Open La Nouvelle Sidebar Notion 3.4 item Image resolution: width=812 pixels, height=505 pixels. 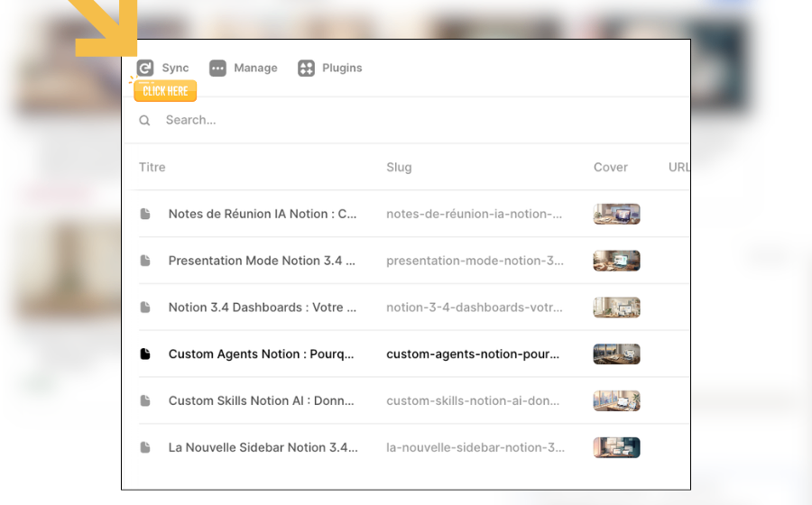coord(263,447)
